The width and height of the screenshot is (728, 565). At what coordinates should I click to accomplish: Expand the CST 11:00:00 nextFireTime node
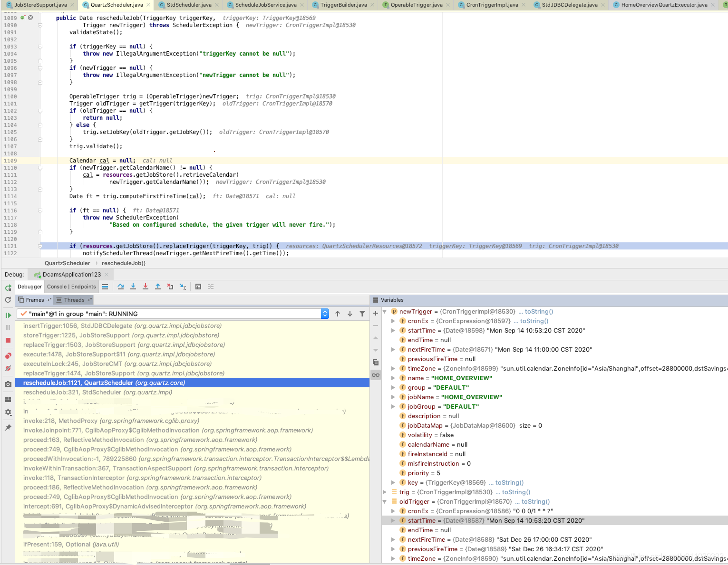click(393, 349)
